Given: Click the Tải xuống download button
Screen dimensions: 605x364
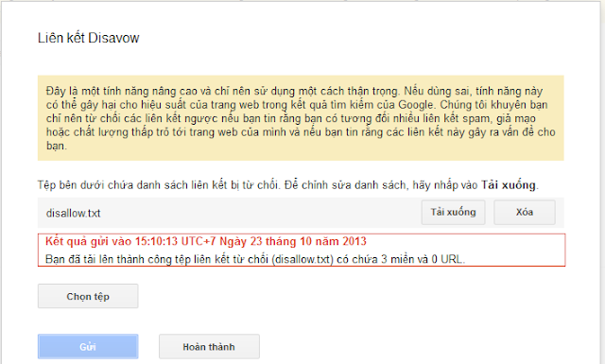Looking at the screenshot, I should [x=453, y=213].
